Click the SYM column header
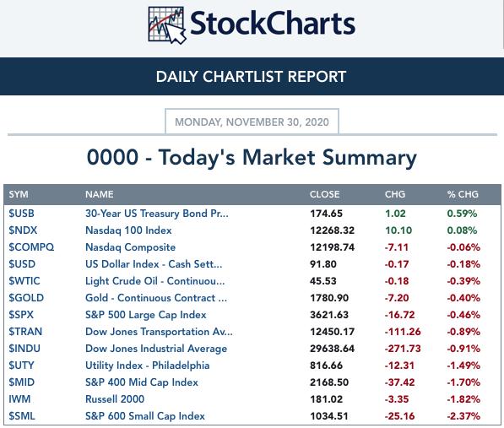 [x=19, y=194]
